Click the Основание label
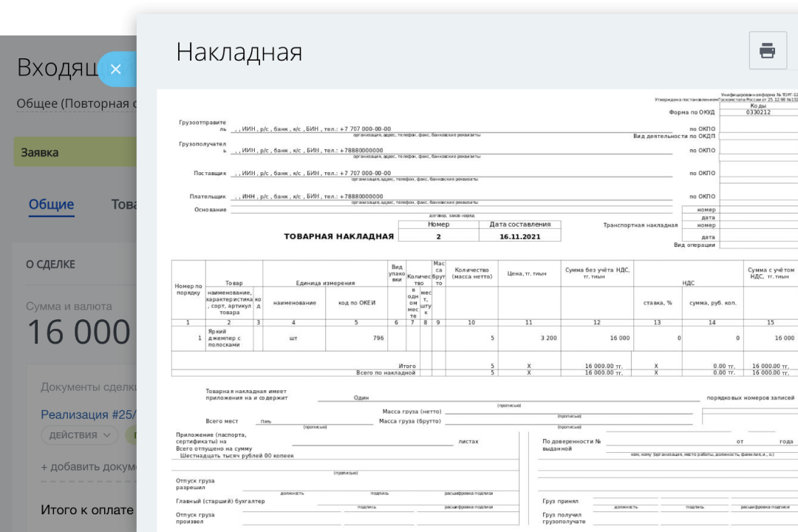798x532 pixels. [x=210, y=210]
